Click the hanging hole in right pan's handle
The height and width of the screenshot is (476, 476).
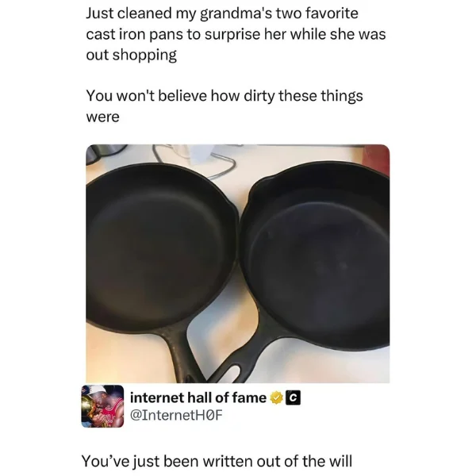coord(232,372)
